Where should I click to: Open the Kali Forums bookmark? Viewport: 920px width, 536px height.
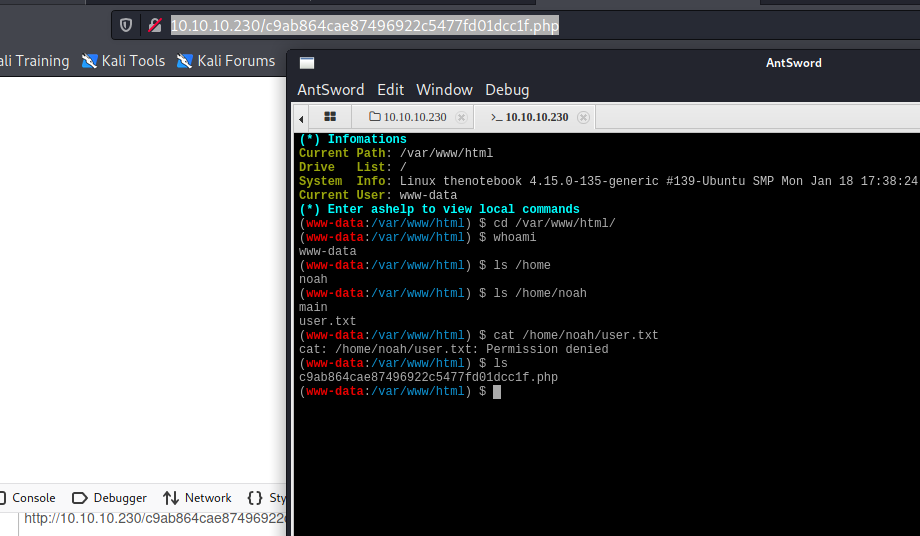(226, 61)
